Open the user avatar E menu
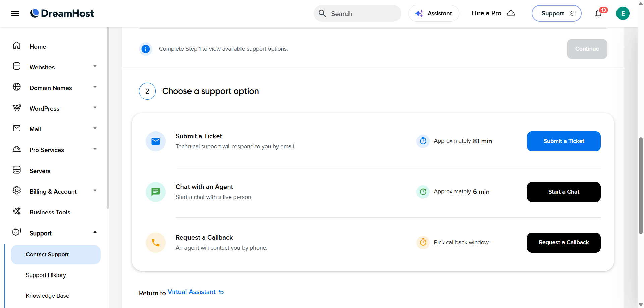The width and height of the screenshot is (644, 308). pyautogui.click(x=623, y=13)
